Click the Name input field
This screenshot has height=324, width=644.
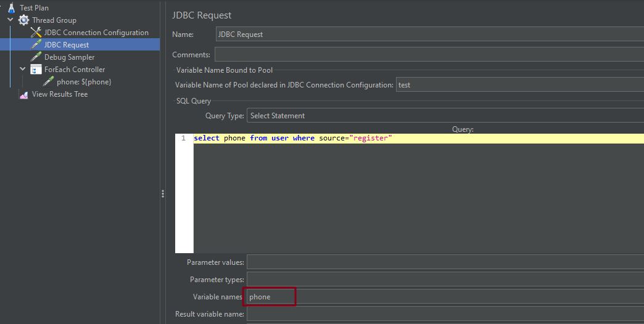[429, 34]
